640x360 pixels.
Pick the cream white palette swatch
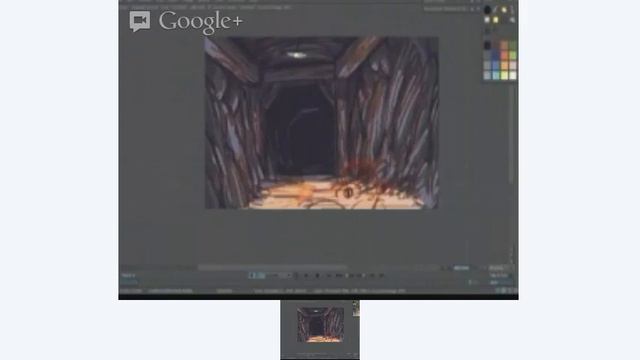click(513, 75)
